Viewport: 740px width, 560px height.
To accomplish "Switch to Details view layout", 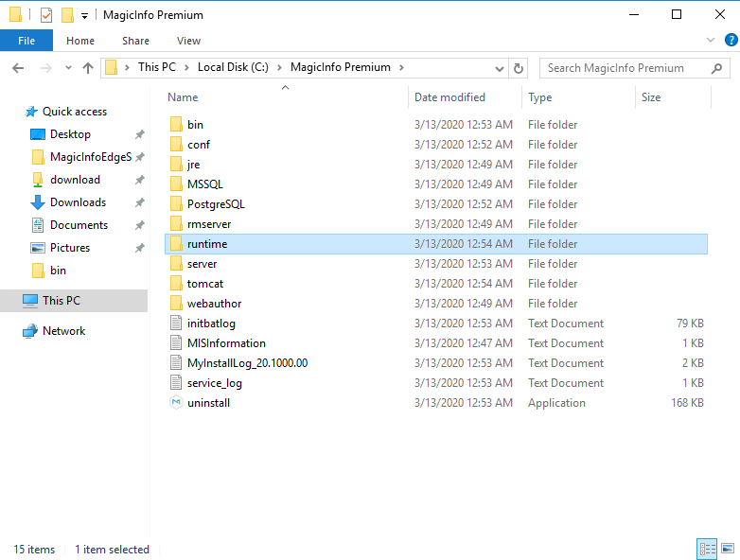I will click(707, 550).
